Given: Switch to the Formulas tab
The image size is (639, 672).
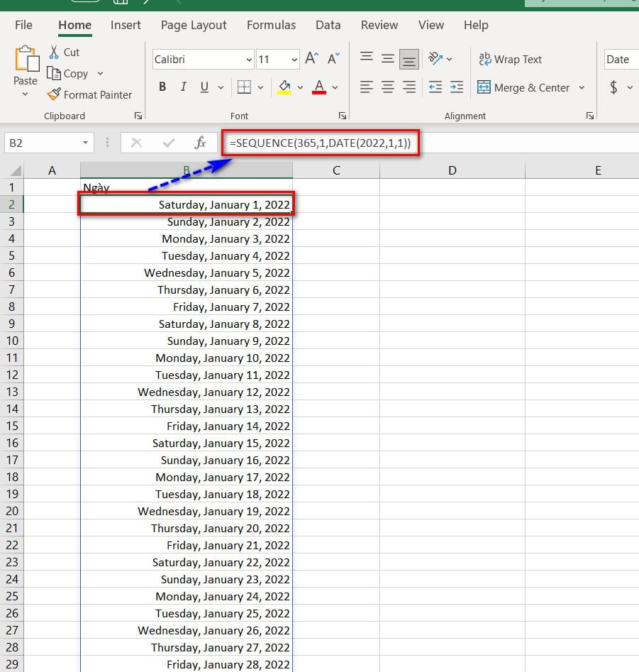Looking at the screenshot, I should coord(271,25).
